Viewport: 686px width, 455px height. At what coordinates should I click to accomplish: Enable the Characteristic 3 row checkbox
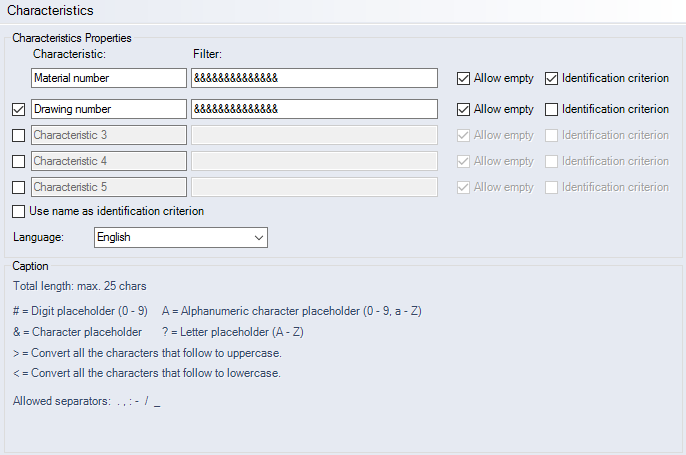click(x=19, y=135)
